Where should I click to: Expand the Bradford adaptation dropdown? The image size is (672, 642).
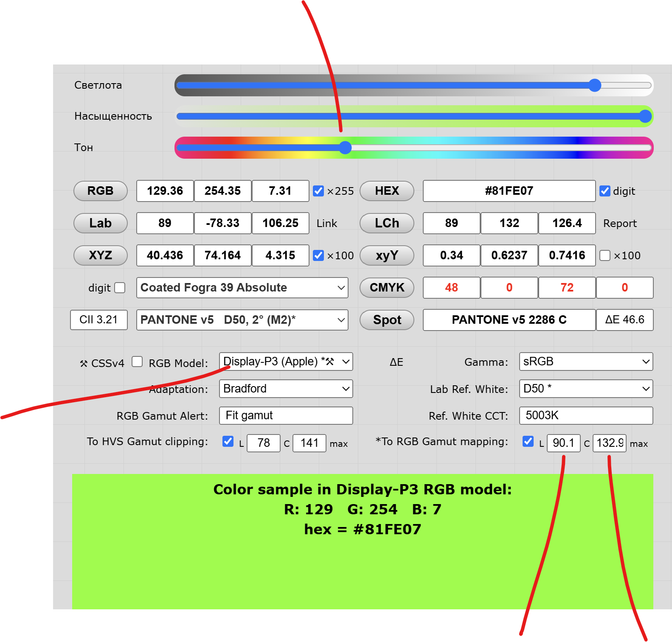[x=286, y=389]
